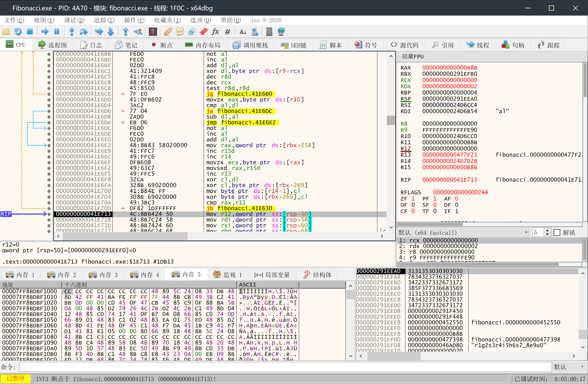Open the 线程 threads tab
588x384 pixels.
click(478, 45)
